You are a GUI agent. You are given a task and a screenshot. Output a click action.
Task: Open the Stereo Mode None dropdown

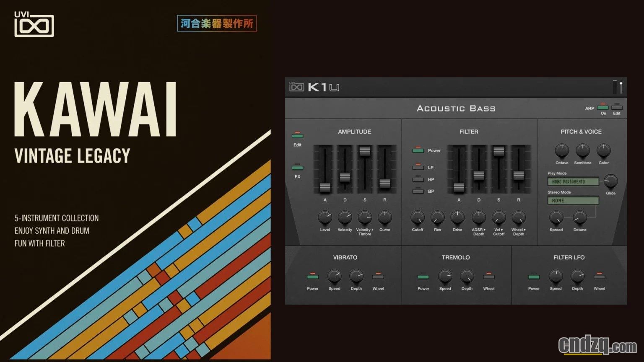click(x=573, y=200)
